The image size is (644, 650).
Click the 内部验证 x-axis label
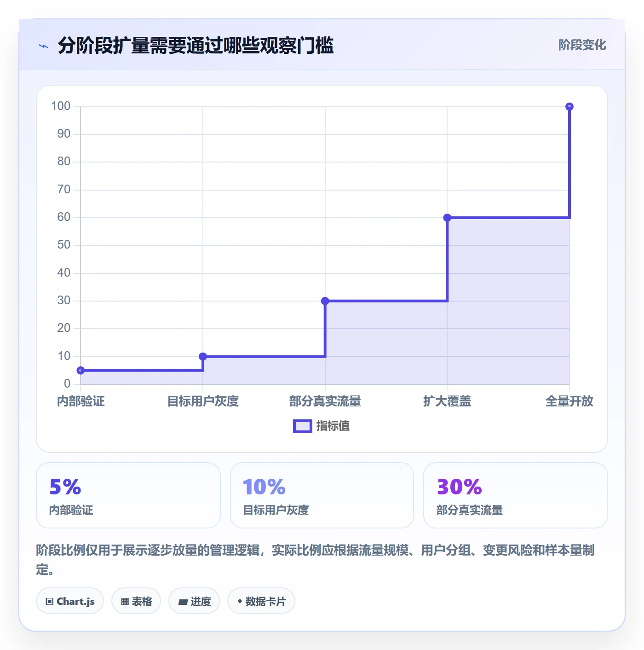(81, 401)
